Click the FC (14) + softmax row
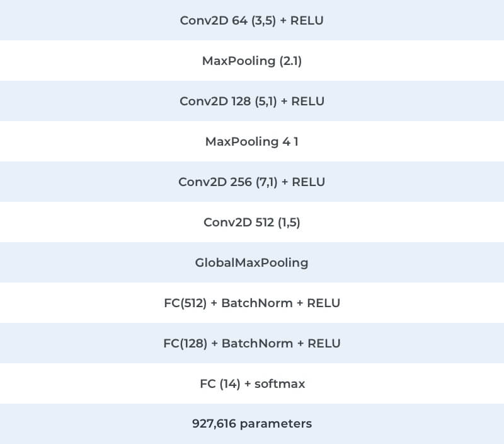Viewport: 504px width, 444px height. (x=252, y=383)
